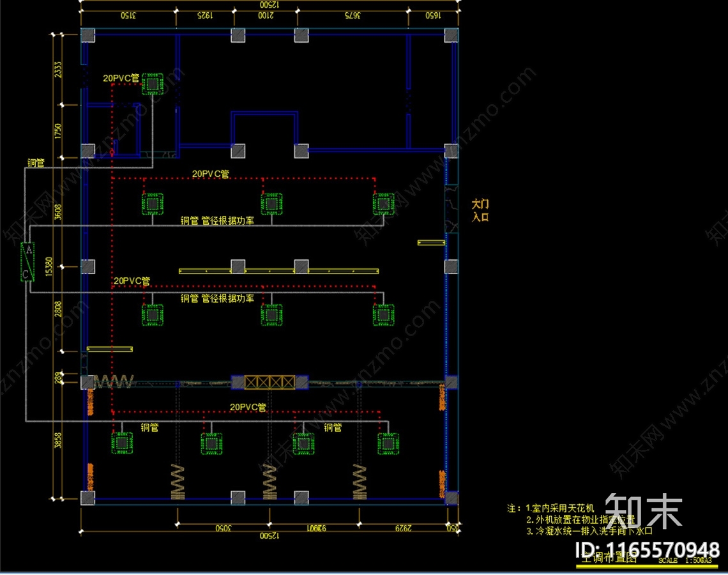Click third ceiling unit in bottom row
The height and width of the screenshot is (575, 728).
click(303, 443)
